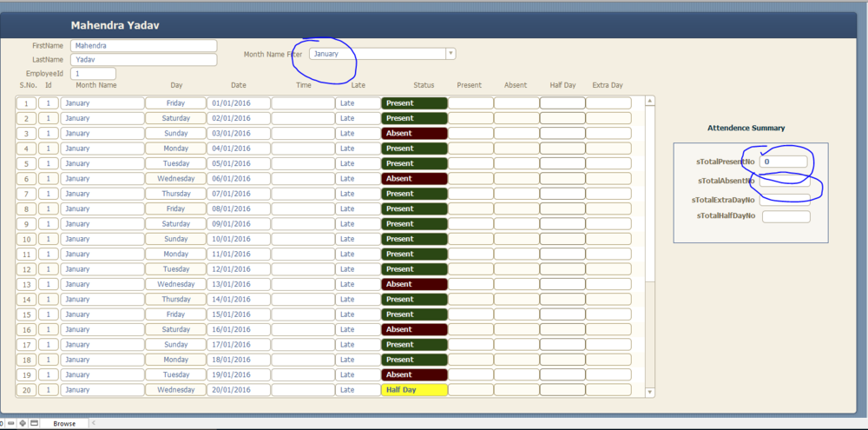This screenshot has height=430, width=868.
Task: Click the date cell 01/01/2016
Action: (x=239, y=103)
